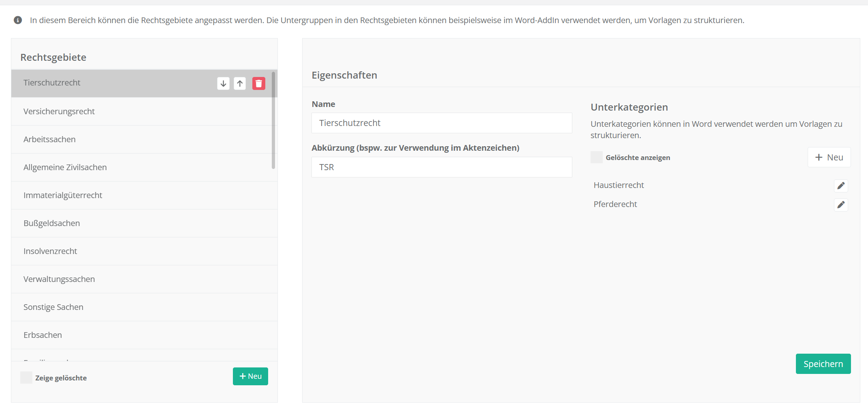The width and height of the screenshot is (868, 412).
Task: Edit the Pferderecht subcategory pencil icon
Action: 841,205
